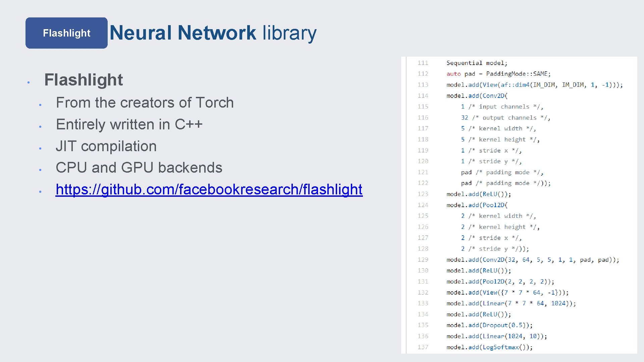644x362 pixels.
Task: Click the Conv2D(32, 64, 5, 5 line
Action: [533, 260]
